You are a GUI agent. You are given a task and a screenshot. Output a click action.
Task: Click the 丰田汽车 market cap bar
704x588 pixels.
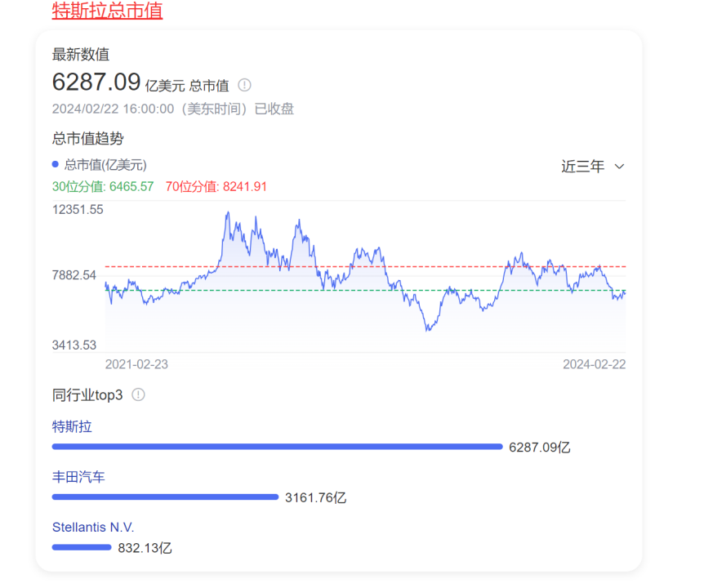click(x=165, y=497)
